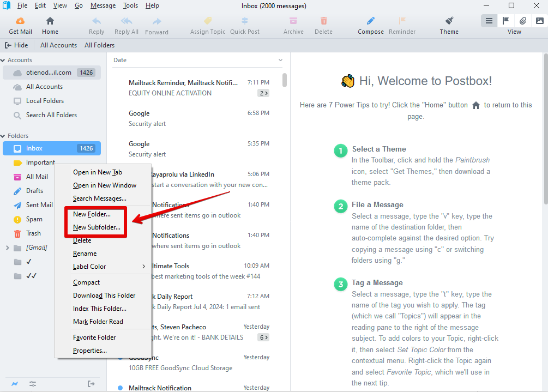Click the Archive box icon

pos(293,21)
